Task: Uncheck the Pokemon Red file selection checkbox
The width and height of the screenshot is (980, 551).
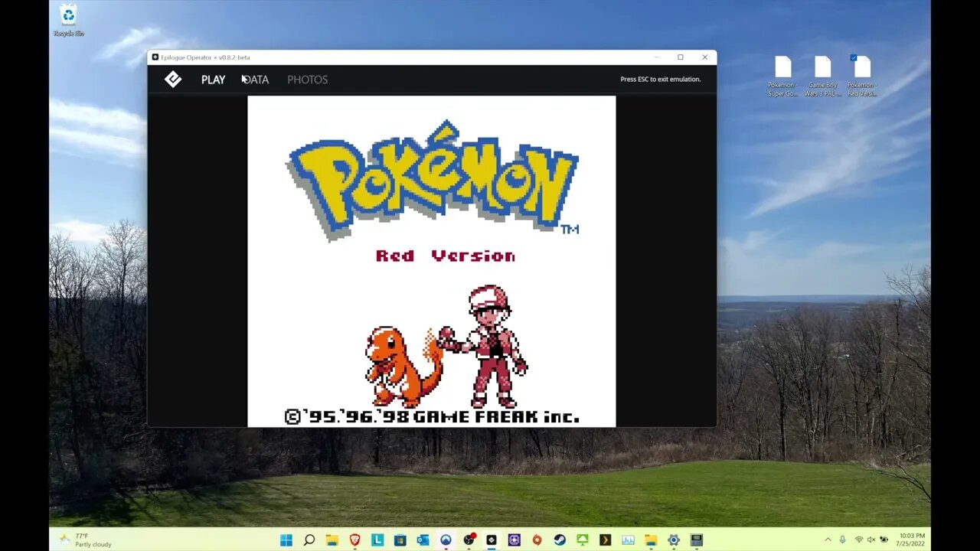Action: [853, 57]
